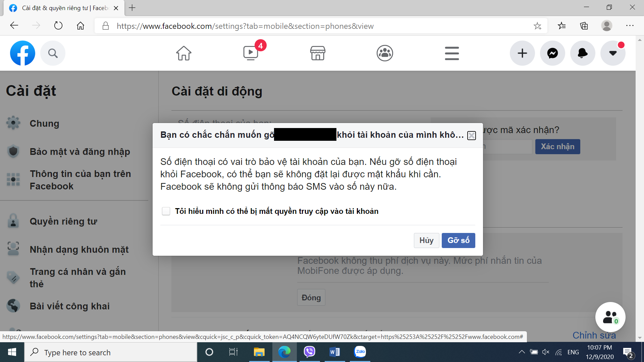The image size is (644, 362).
Task: Open the Watch video icon
Action: click(251, 53)
